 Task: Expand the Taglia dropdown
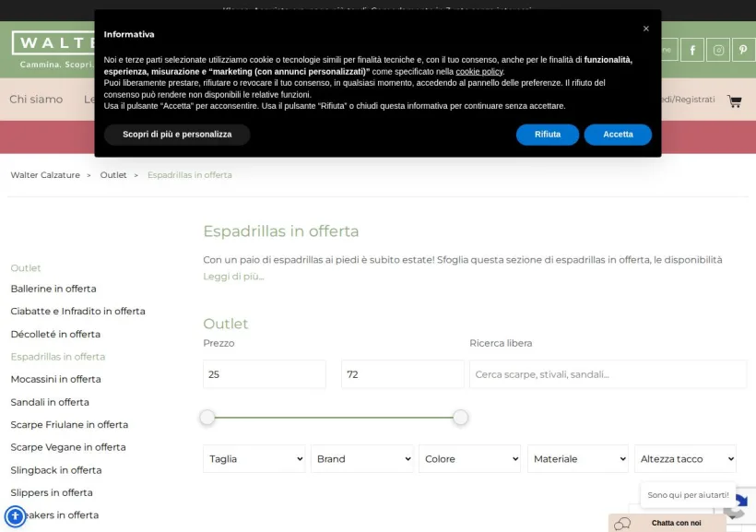[254, 458]
